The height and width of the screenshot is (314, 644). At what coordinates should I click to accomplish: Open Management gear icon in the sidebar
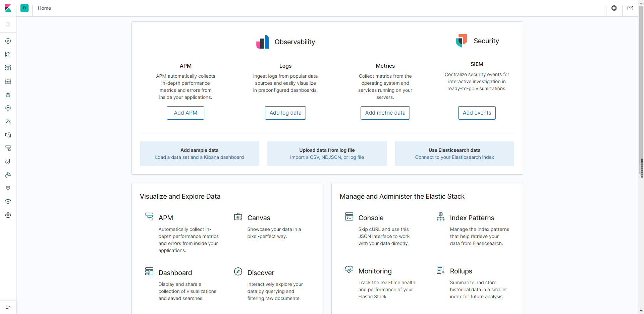coord(8,215)
